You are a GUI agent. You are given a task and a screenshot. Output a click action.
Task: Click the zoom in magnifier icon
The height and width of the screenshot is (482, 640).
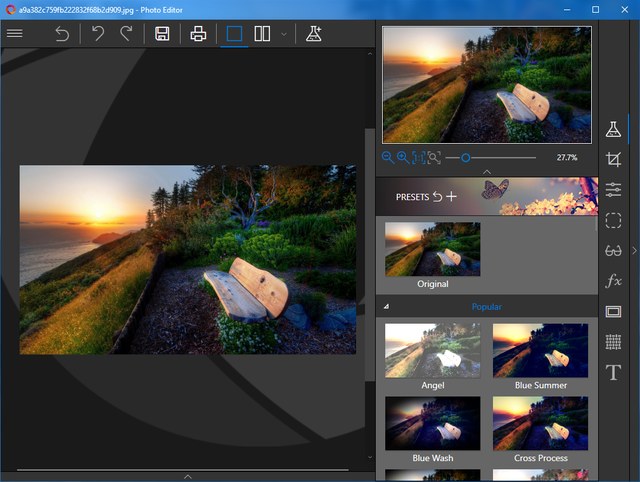[402, 157]
